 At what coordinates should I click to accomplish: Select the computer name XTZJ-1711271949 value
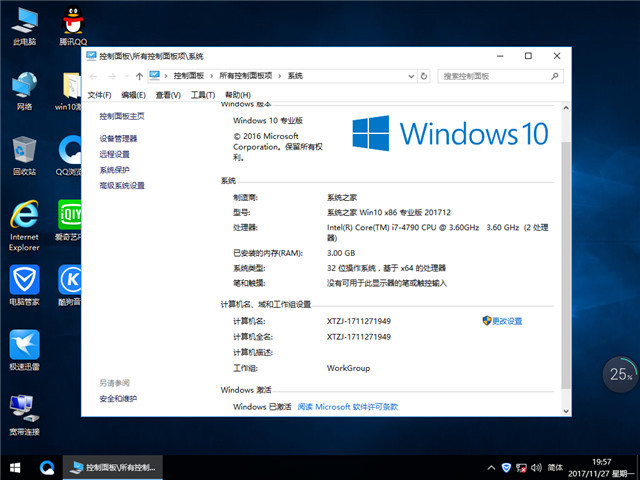[x=359, y=322]
